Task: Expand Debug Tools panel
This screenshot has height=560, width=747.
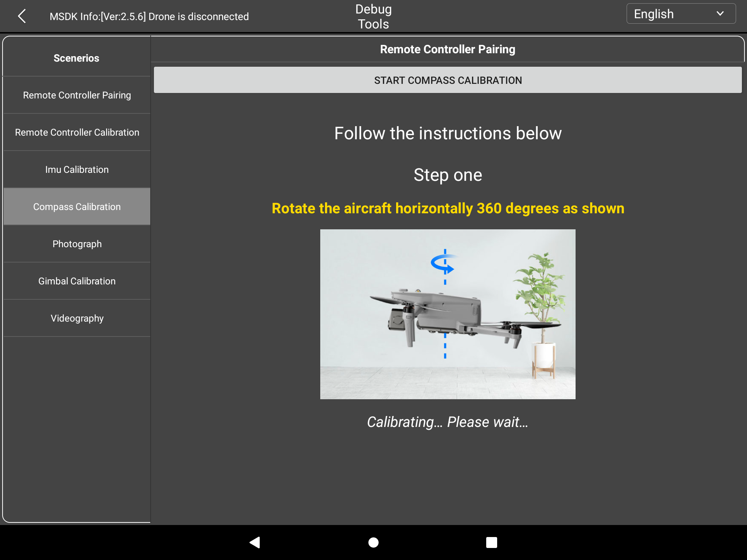Action: click(373, 16)
